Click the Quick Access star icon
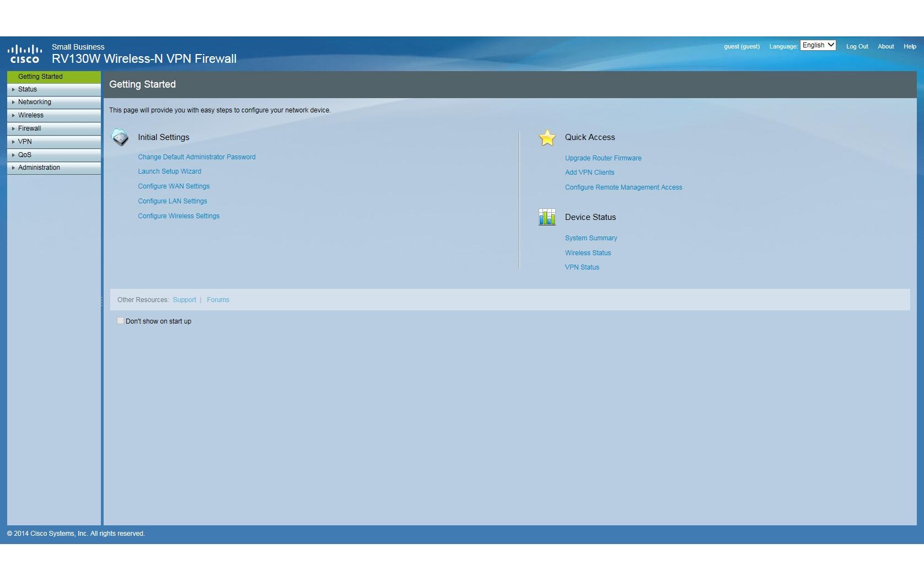This screenshot has width=924, height=581. 547,138
